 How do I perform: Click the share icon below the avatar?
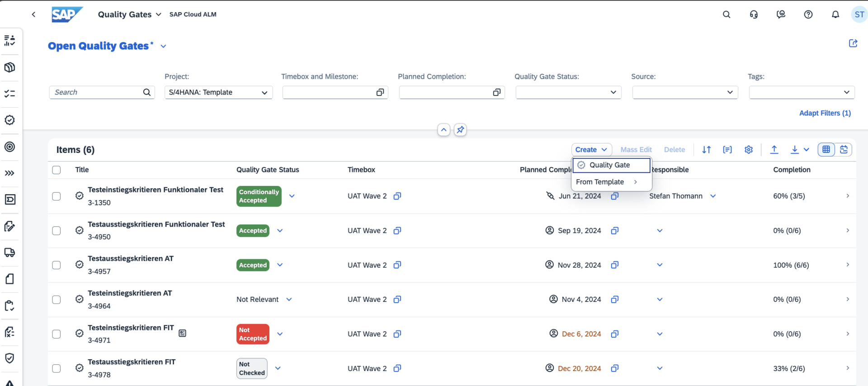pyautogui.click(x=853, y=43)
